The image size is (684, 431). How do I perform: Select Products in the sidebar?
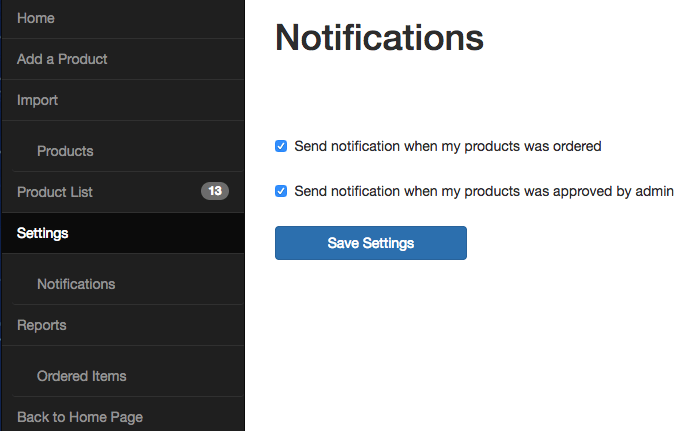(65, 151)
